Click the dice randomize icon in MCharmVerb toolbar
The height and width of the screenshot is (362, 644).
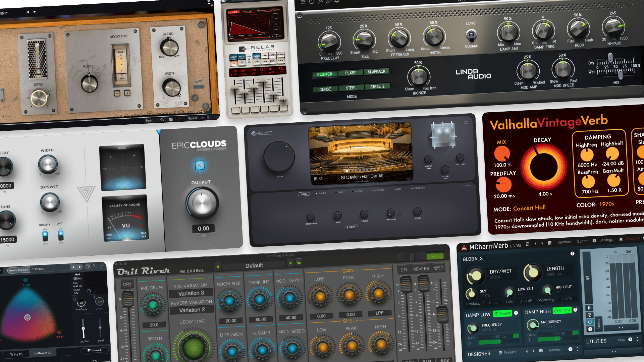(x=550, y=244)
